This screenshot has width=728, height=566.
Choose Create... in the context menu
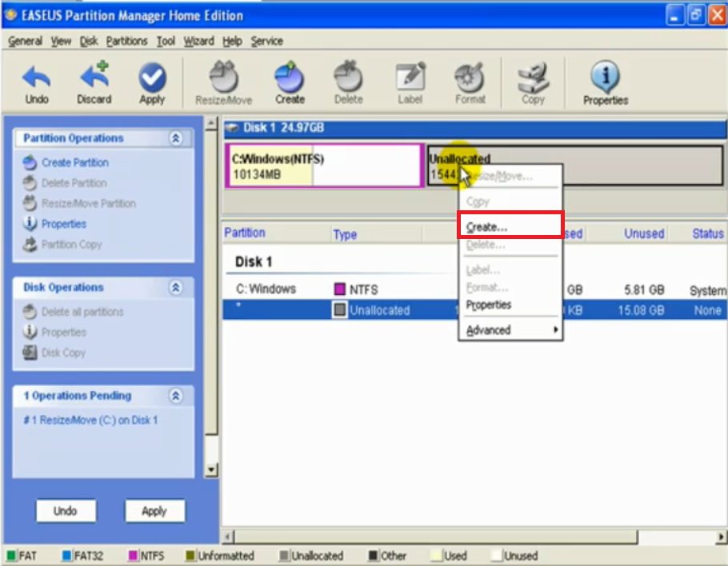(x=510, y=227)
